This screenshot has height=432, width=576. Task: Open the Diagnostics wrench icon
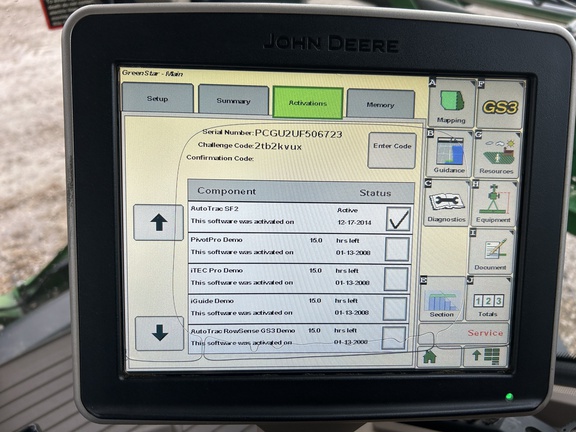(447, 203)
